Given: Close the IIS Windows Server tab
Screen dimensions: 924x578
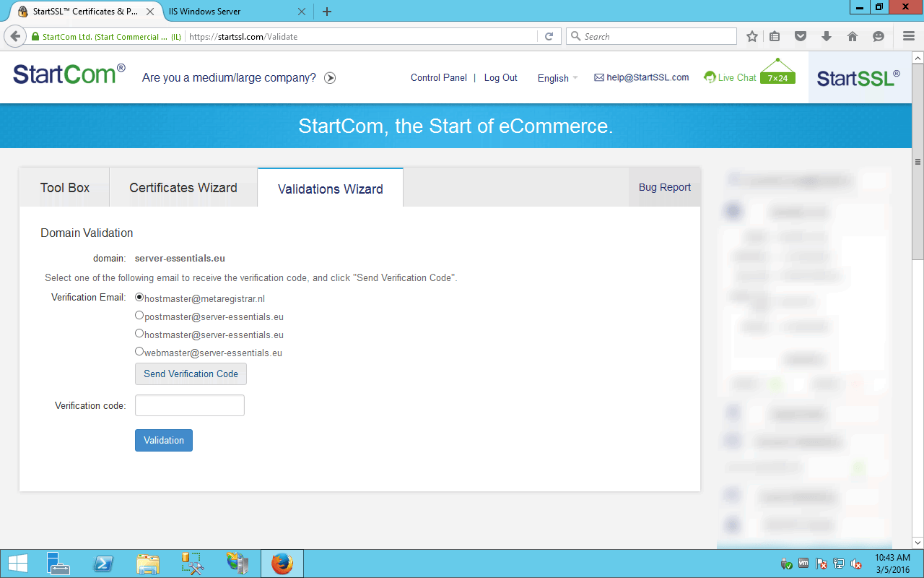Looking at the screenshot, I should [x=302, y=12].
